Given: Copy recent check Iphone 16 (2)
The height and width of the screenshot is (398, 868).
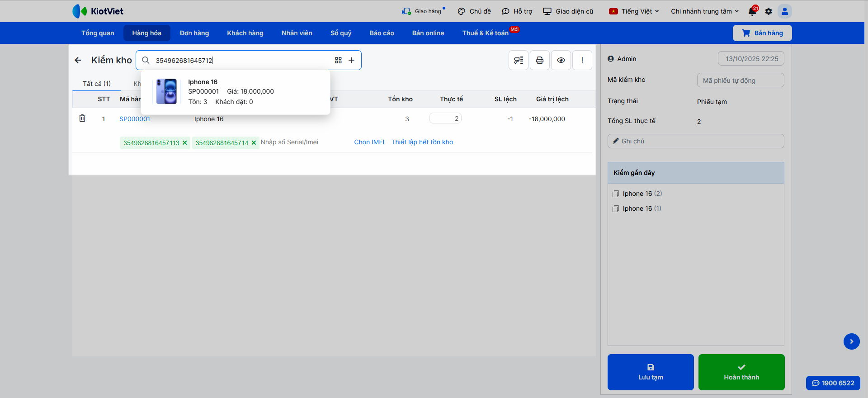Looking at the screenshot, I should 616,194.
